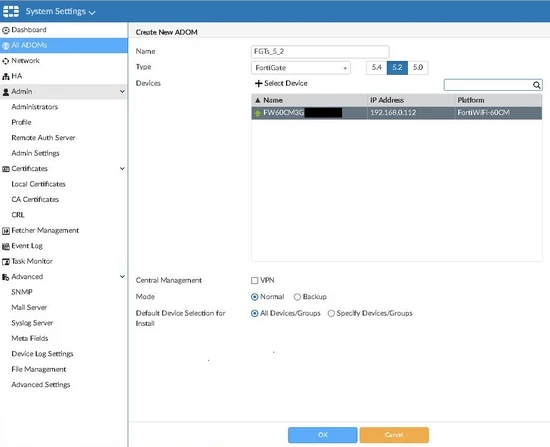Open CRL page
This screenshot has width=550, height=447.
(x=18, y=215)
